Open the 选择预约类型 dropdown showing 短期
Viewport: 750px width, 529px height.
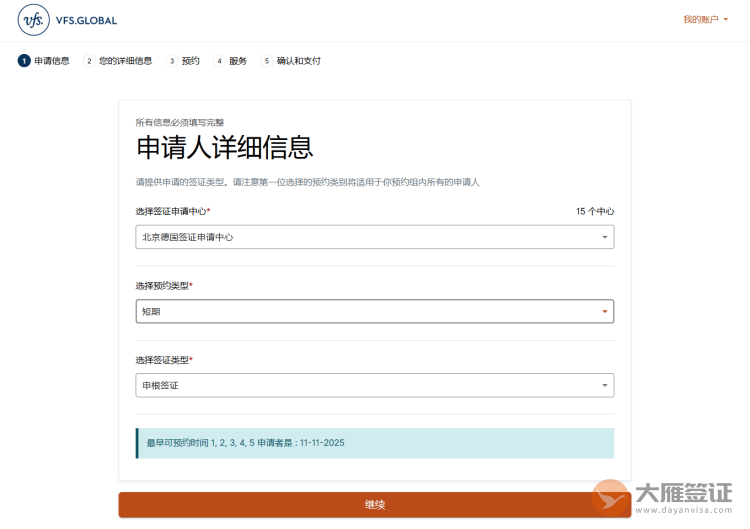click(x=375, y=311)
